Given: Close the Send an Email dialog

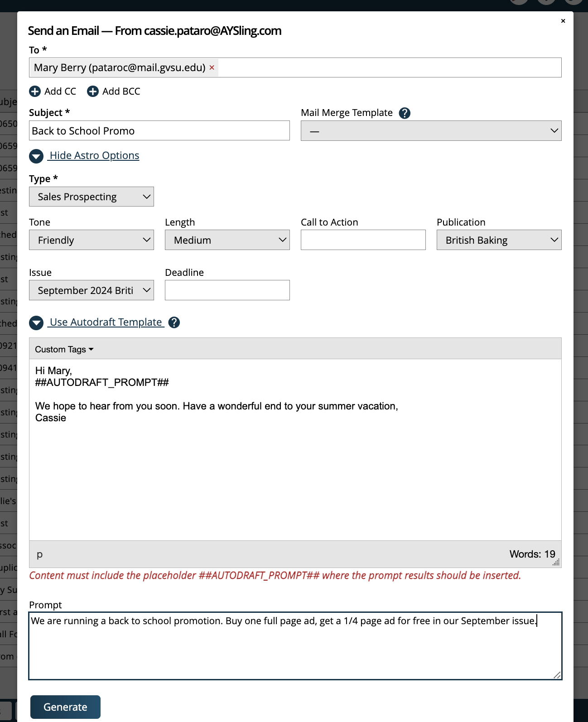Looking at the screenshot, I should click(563, 21).
